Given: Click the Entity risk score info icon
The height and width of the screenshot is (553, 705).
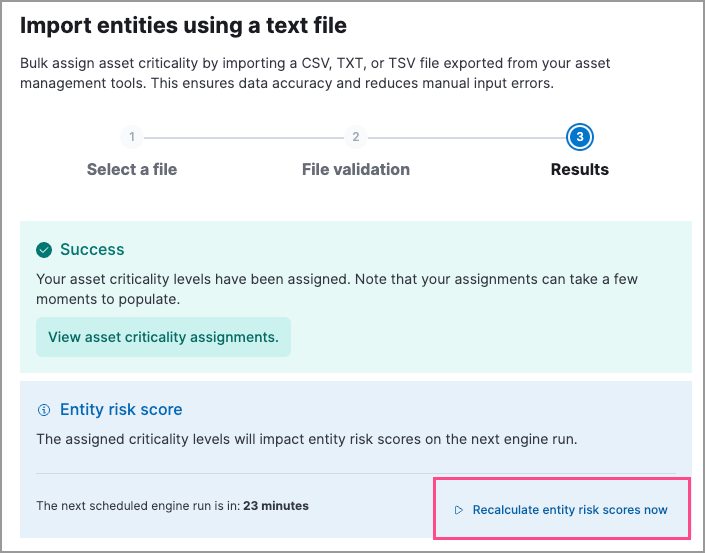Looking at the screenshot, I should pos(44,410).
